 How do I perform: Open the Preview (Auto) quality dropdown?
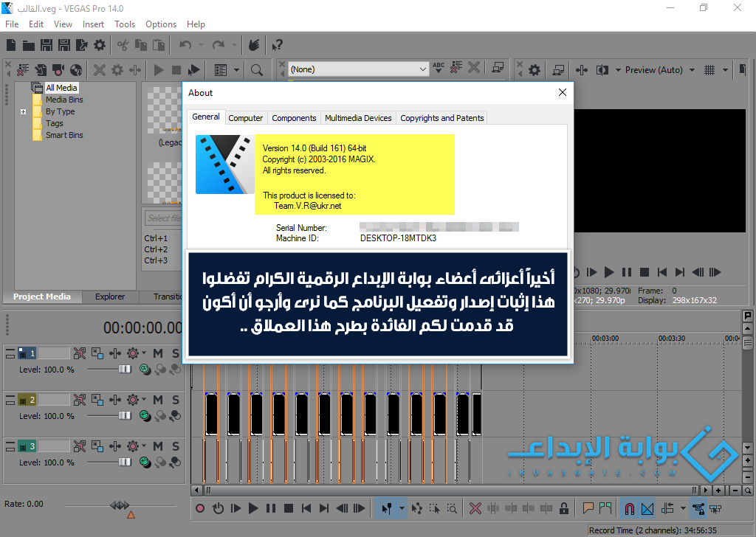click(x=692, y=70)
